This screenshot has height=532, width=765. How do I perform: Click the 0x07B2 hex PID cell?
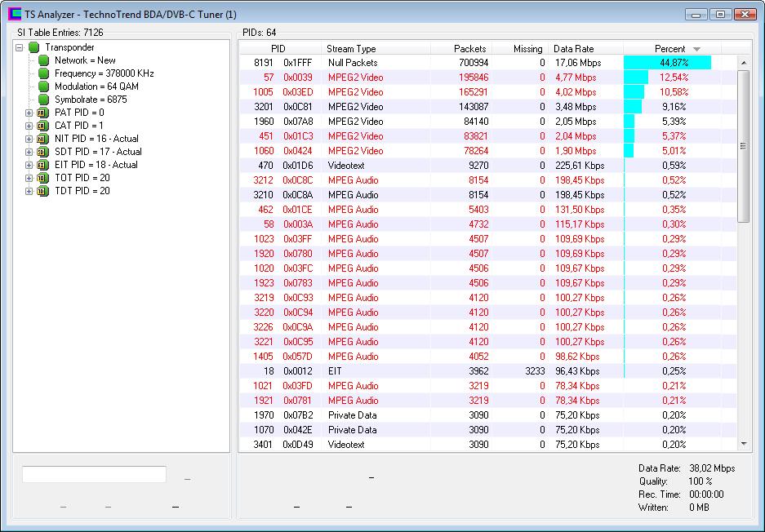[x=298, y=415]
